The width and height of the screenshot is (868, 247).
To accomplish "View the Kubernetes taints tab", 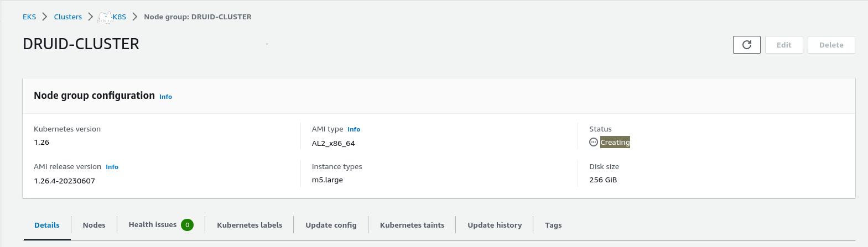I will click(412, 225).
